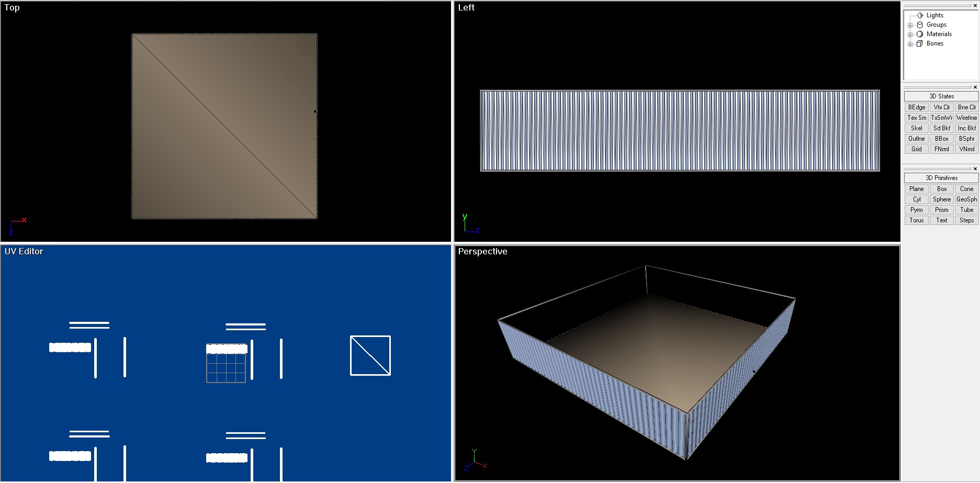Enable BBox bounding box display

coord(941,139)
